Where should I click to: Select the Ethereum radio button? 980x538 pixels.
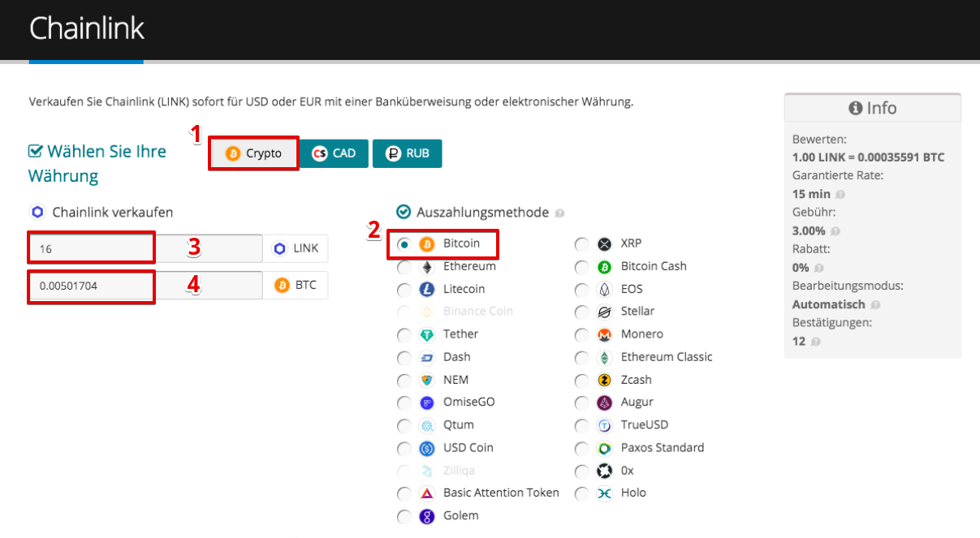(404, 266)
